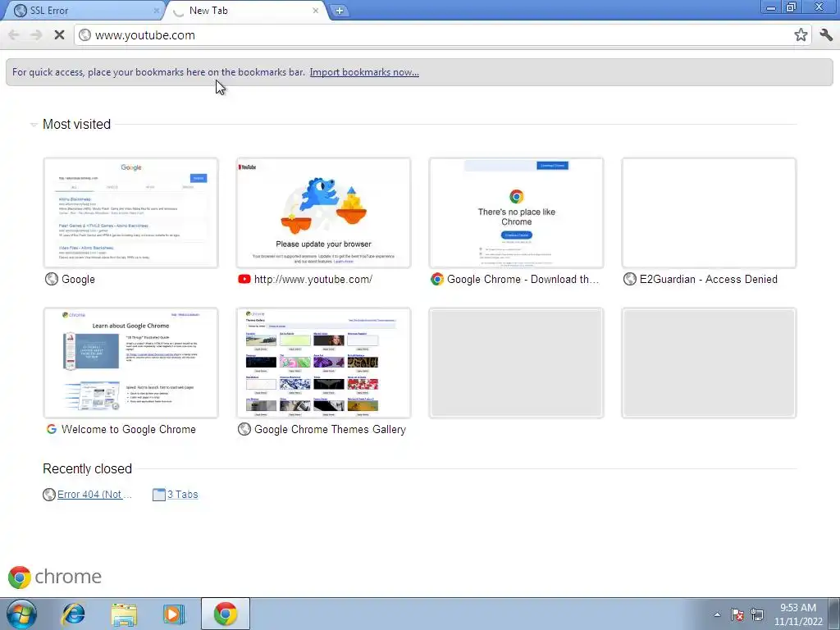Open Windows Media Player from taskbar

pos(173,614)
